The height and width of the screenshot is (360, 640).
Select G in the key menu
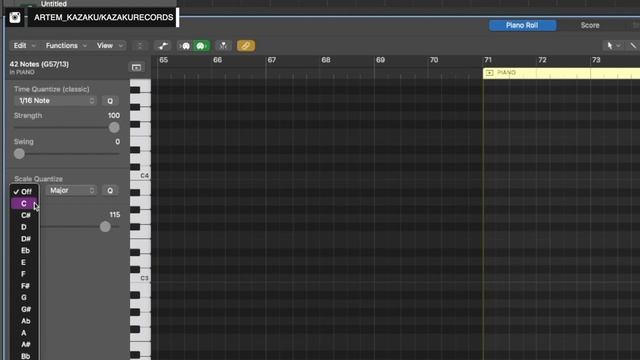(x=24, y=298)
